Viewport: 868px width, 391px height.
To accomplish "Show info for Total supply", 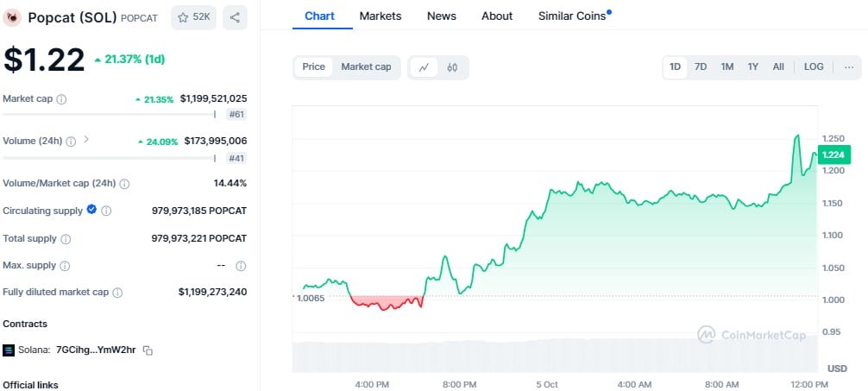I will (x=66, y=239).
